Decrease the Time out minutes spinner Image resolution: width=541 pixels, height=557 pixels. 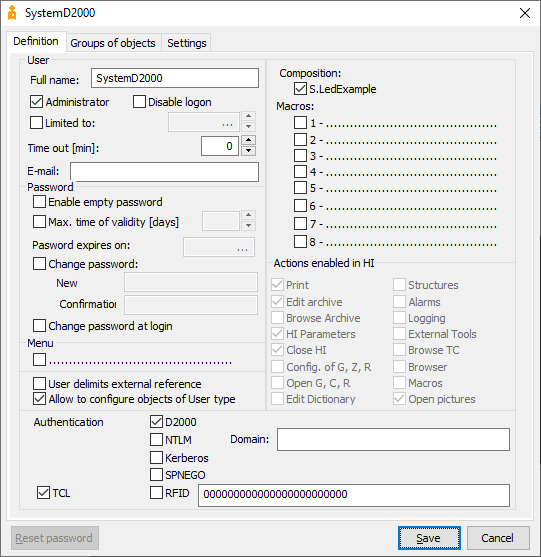pos(248,151)
